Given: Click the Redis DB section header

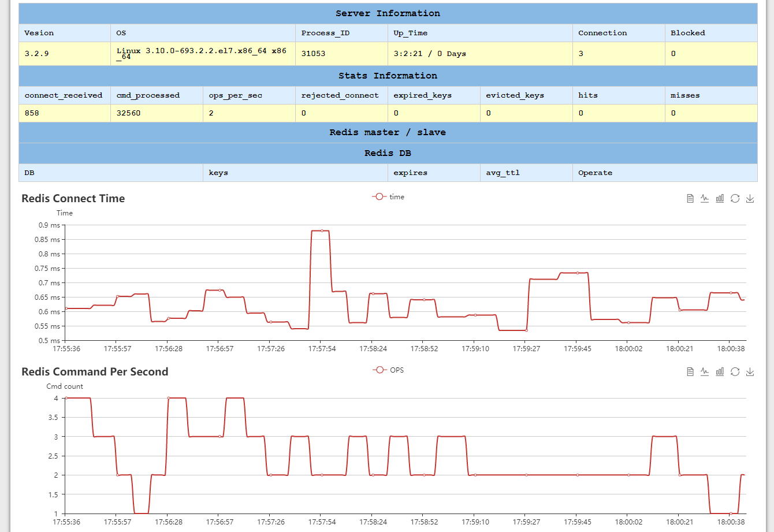Looking at the screenshot, I should coord(388,153).
